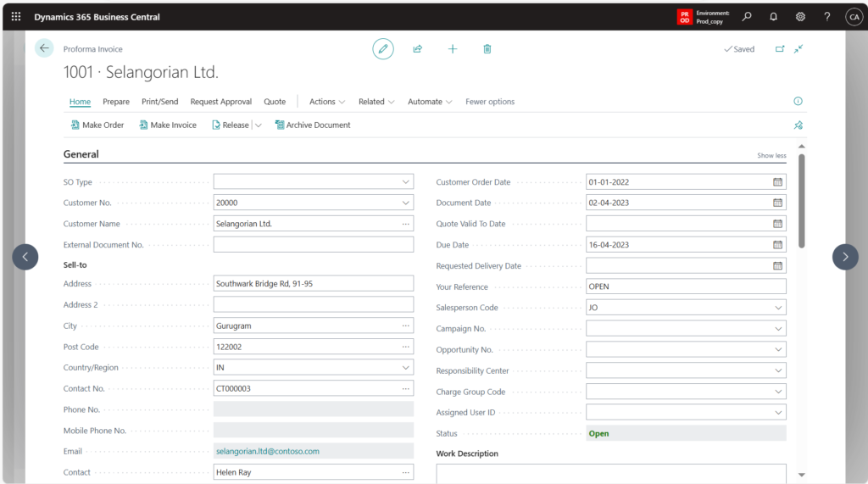Click Make Invoice
This screenshot has height=484, width=868.
[168, 125]
